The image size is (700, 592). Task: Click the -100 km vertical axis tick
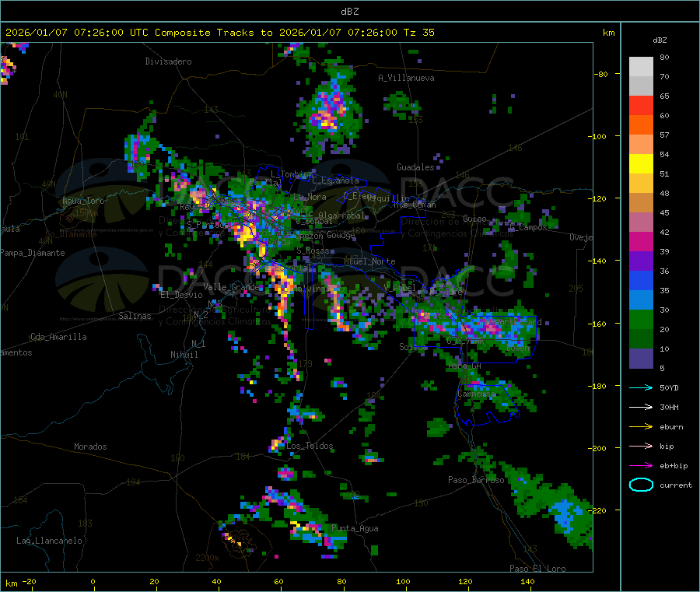[597, 136]
